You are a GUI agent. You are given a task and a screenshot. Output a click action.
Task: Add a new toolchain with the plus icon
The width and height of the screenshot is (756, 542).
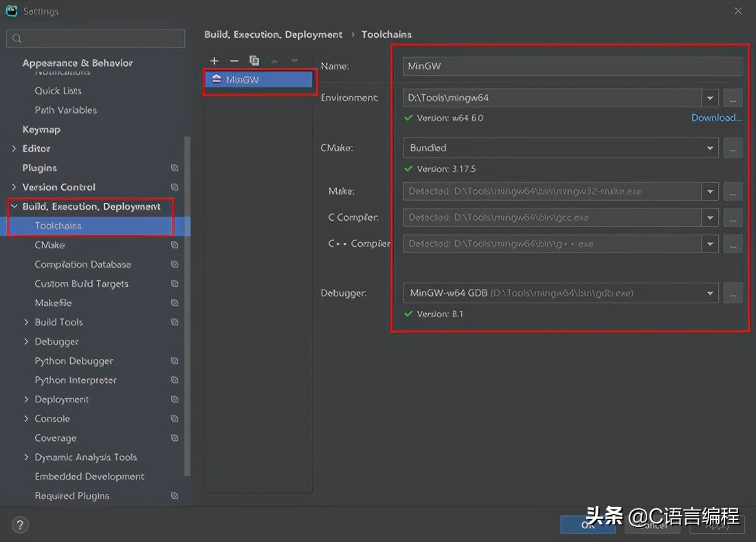(214, 61)
